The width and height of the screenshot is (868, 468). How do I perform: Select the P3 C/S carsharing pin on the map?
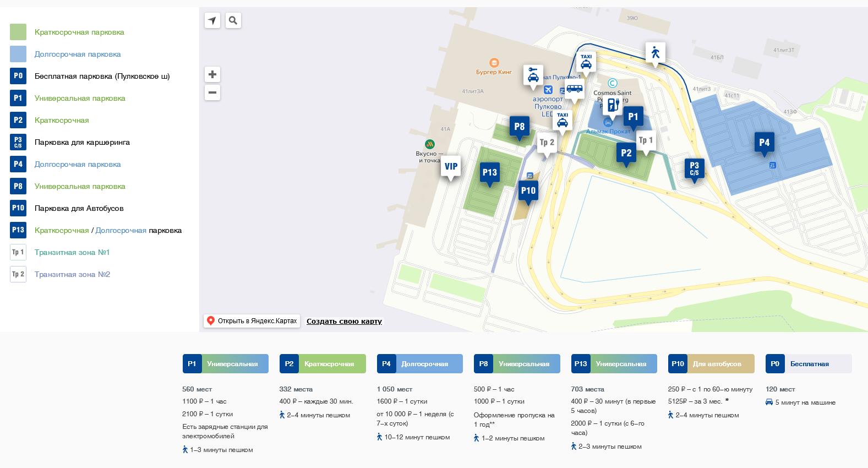[x=694, y=168]
